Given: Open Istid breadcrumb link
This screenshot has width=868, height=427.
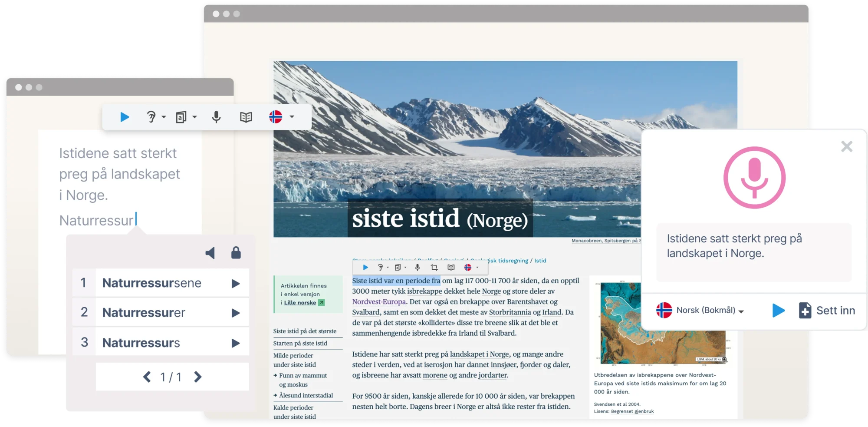Looking at the screenshot, I should point(540,261).
